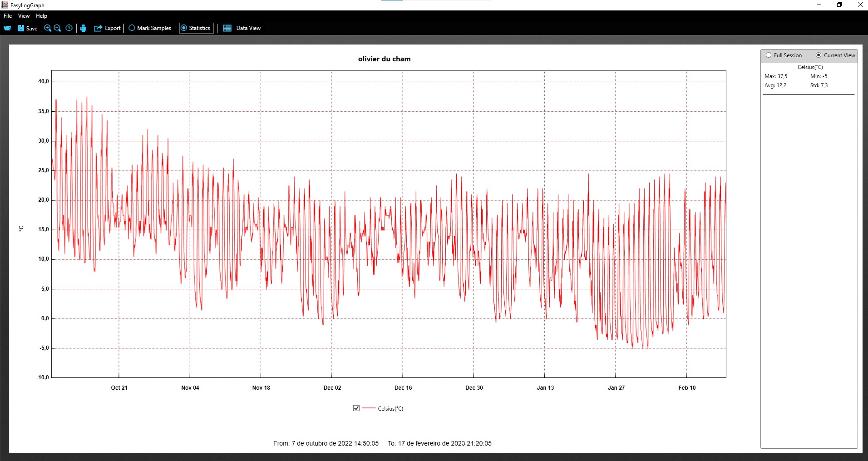Click the open file folder icon
This screenshot has height=461, width=868.
7,28
